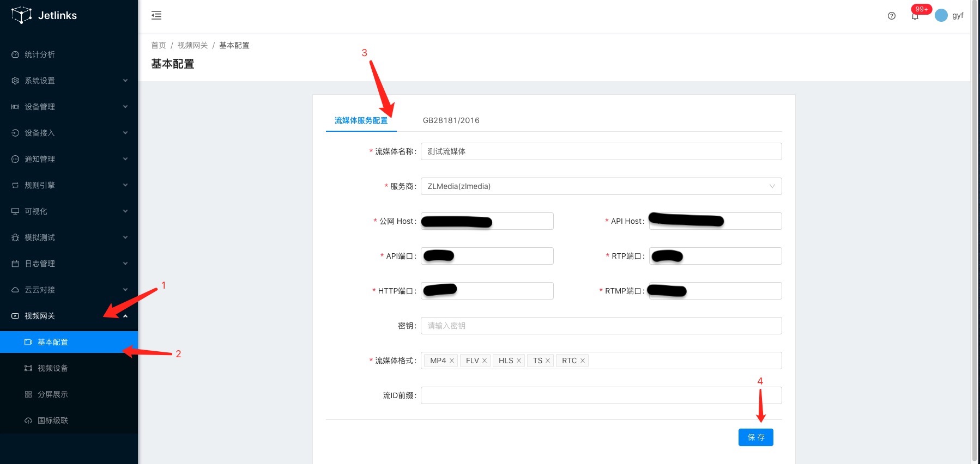Expand the 设备管理 sidebar menu
980x464 pixels.
(69, 107)
